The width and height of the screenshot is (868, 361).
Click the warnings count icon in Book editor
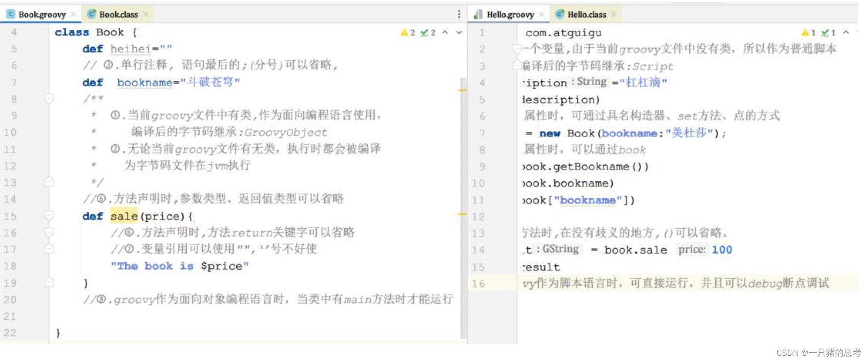(407, 33)
